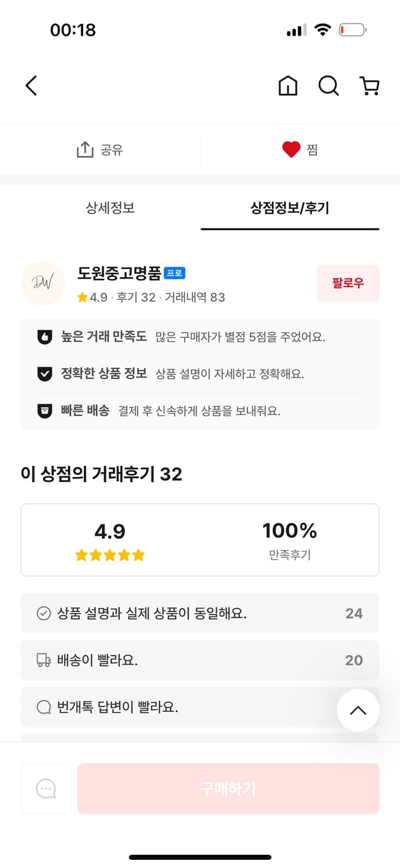Open search with the magnifier icon
The width and height of the screenshot is (400, 868).
tap(328, 86)
